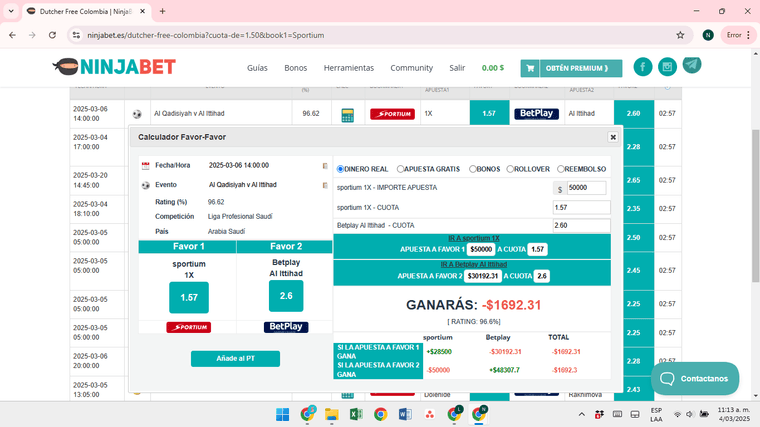Open Chrome profile N avatar

pos(708,35)
